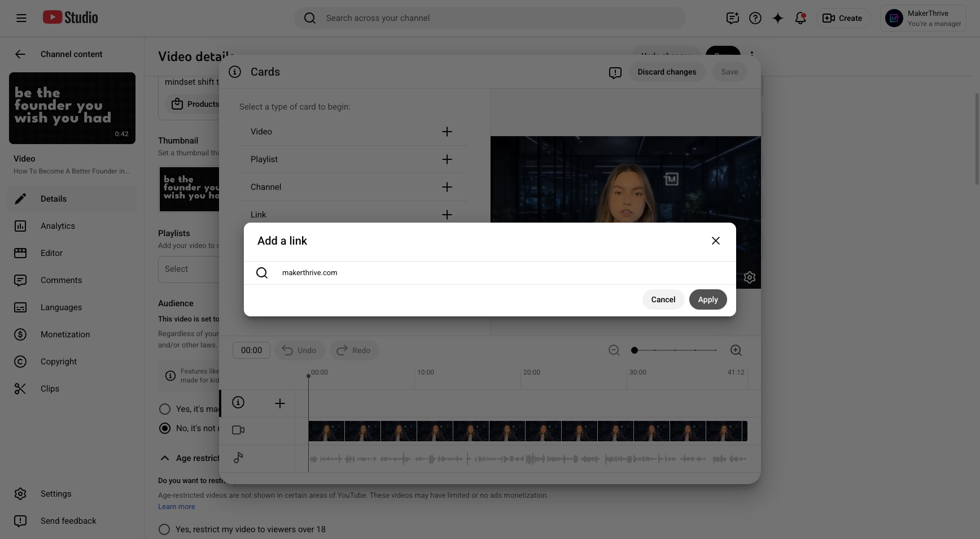This screenshot has width=980, height=539.
Task: Click the zoom in timeline icon
Action: point(736,350)
